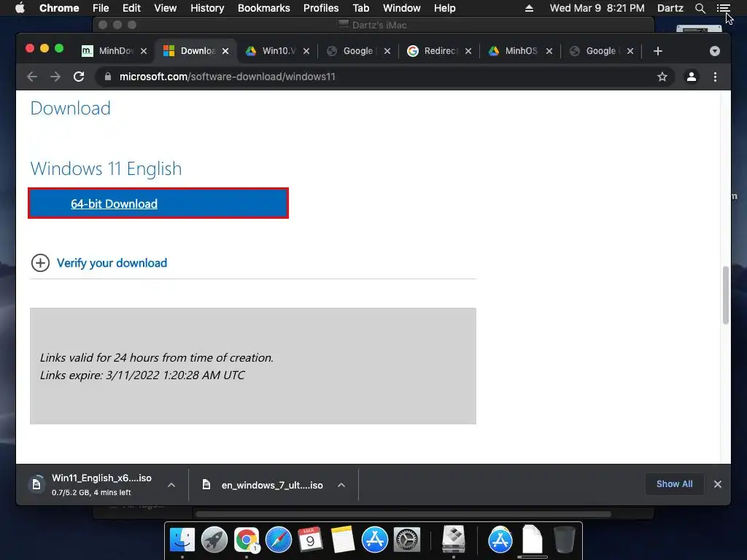Reload the Microsoft download page

(x=79, y=77)
